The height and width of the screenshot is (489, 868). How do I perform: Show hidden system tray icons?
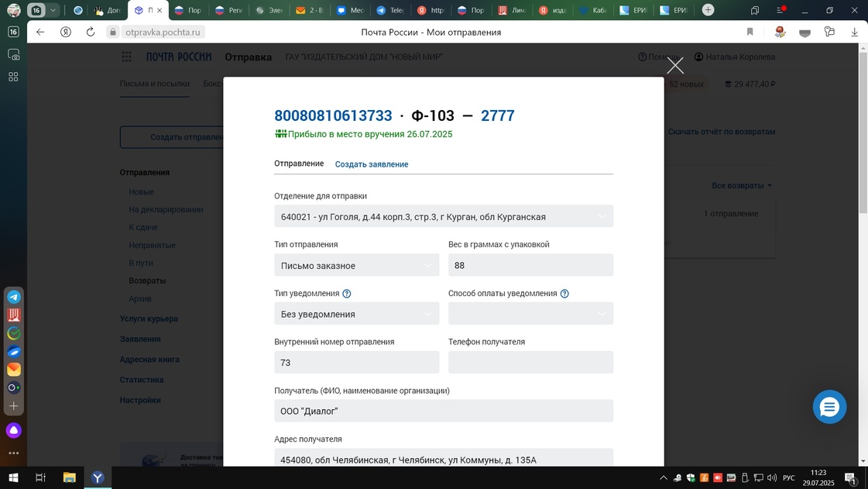663,477
